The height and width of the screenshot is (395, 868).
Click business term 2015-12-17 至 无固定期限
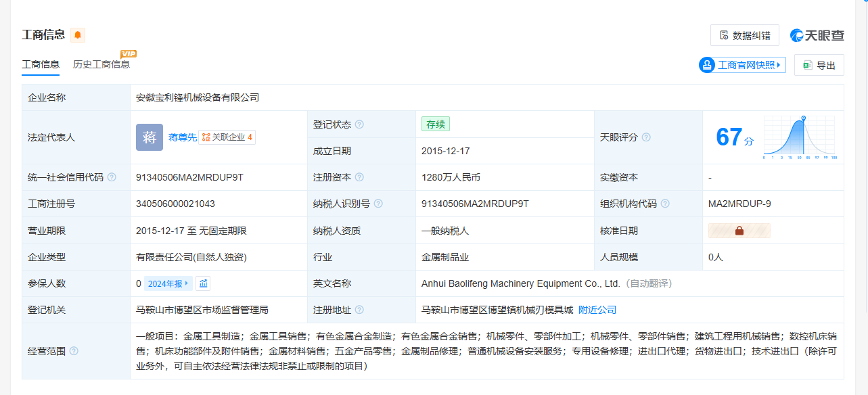pos(191,231)
